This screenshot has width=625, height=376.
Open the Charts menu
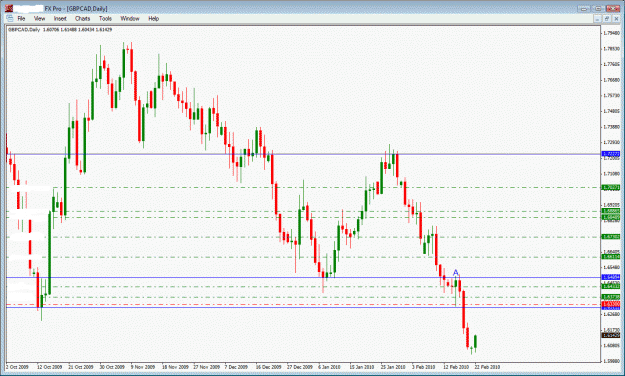[83, 19]
